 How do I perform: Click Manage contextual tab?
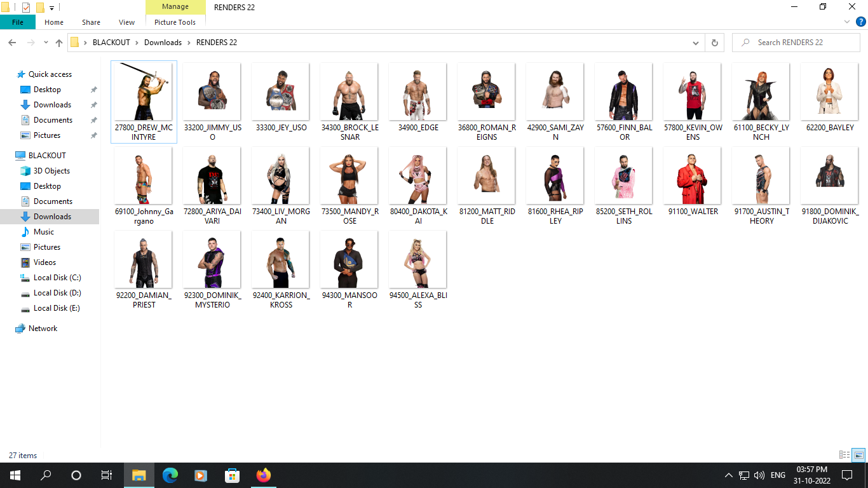click(175, 7)
